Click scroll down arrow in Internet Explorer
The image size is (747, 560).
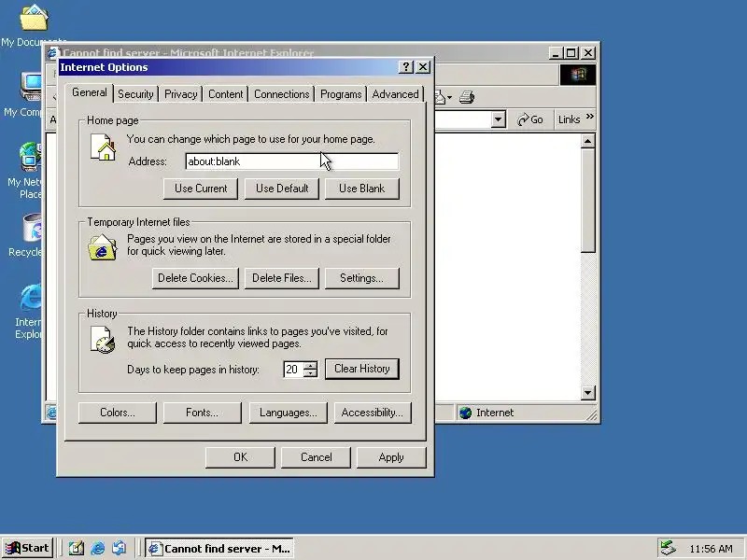pos(588,393)
